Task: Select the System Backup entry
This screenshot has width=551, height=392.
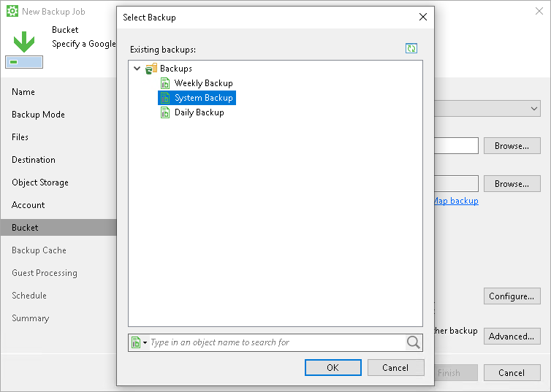Action: tap(203, 98)
